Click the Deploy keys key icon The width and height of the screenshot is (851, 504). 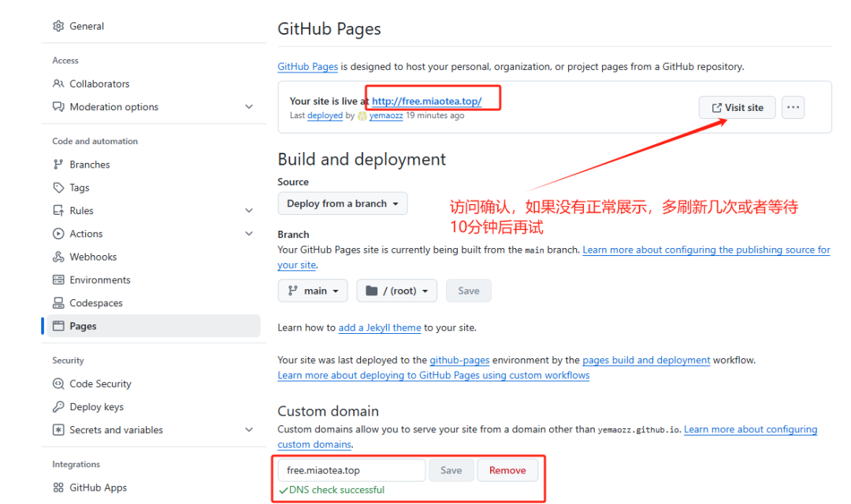click(58, 407)
